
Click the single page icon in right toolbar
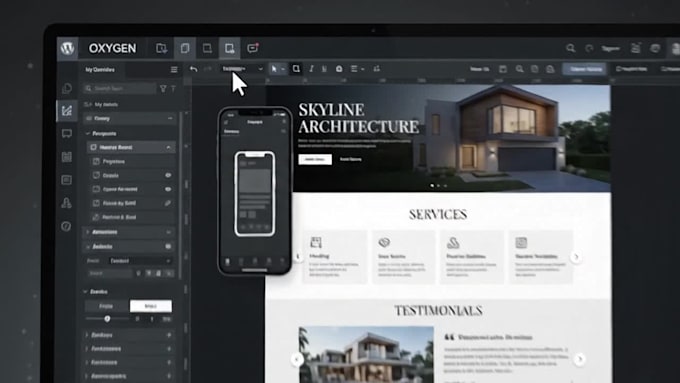[x=535, y=69]
